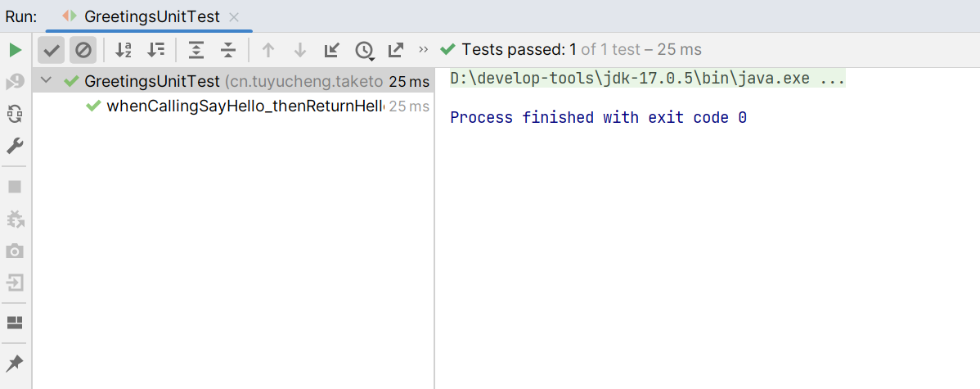This screenshot has width=980, height=389.
Task: Open wrench settings icon in sidebar
Action: 15,147
